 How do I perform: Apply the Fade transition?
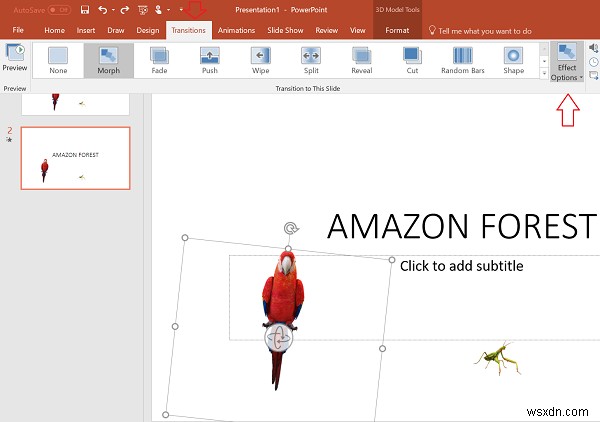[x=159, y=60]
